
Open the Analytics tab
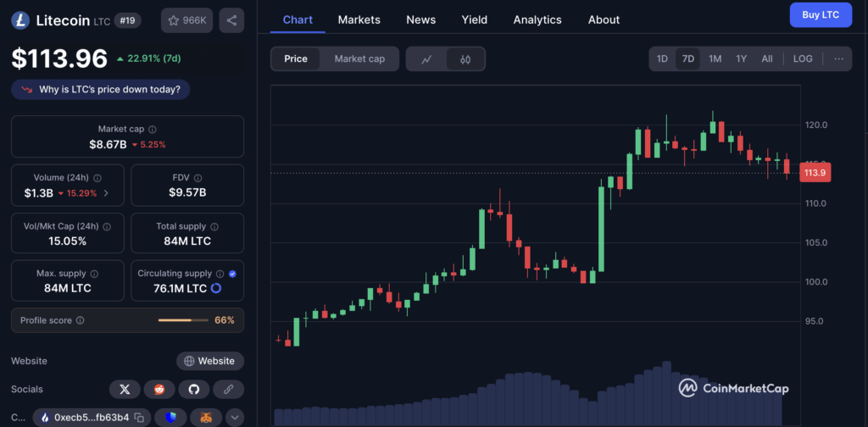(x=537, y=20)
